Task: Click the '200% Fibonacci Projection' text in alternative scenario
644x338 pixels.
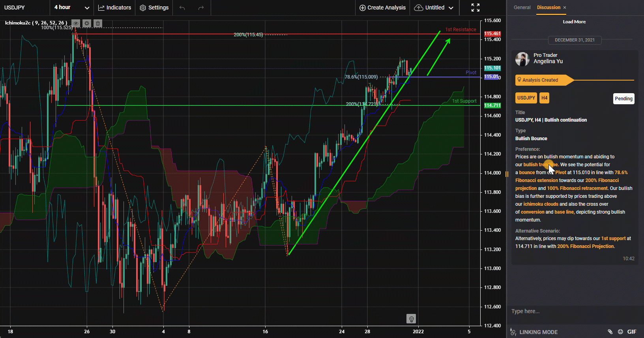Action: point(586,246)
